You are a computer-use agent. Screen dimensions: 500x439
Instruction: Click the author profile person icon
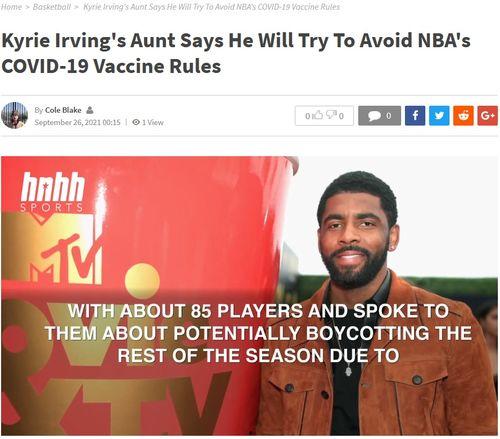coord(89,110)
